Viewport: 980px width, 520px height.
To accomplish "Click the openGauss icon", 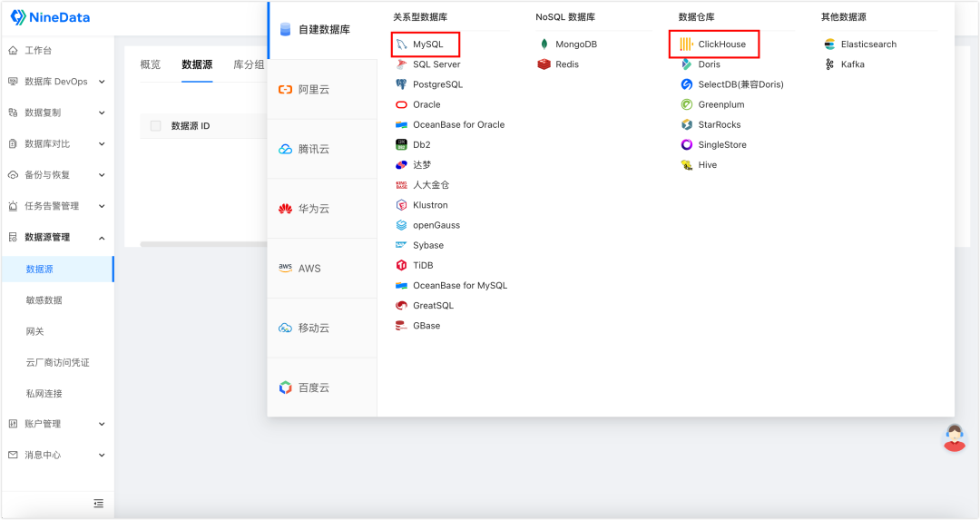I will click(x=401, y=225).
